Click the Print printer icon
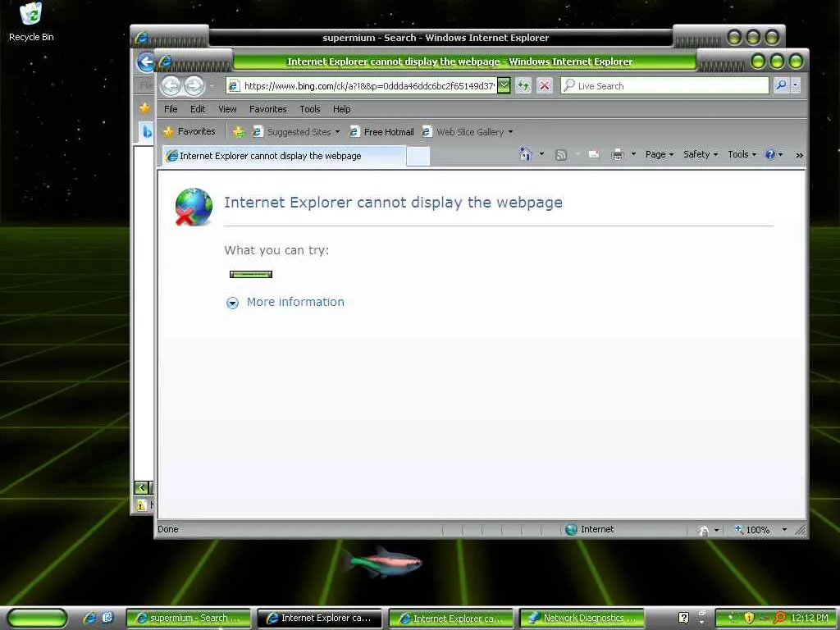Viewport: 840px width, 630px height. 618,155
